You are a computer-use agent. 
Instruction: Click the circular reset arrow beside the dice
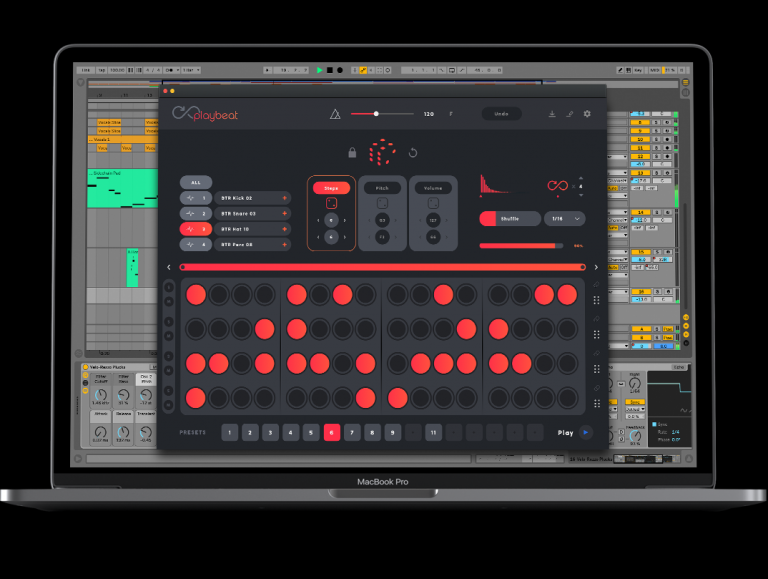coord(413,153)
